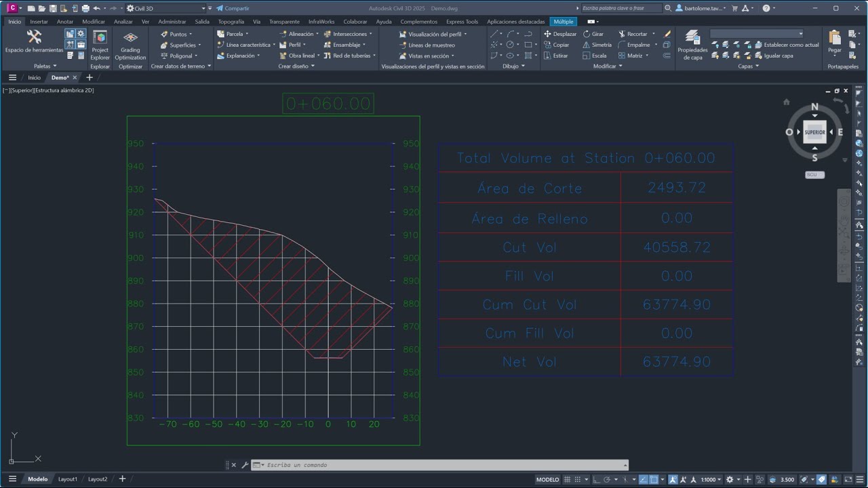This screenshot has height=488, width=868.
Task: Click Igualar capa tool
Action: 774,56
